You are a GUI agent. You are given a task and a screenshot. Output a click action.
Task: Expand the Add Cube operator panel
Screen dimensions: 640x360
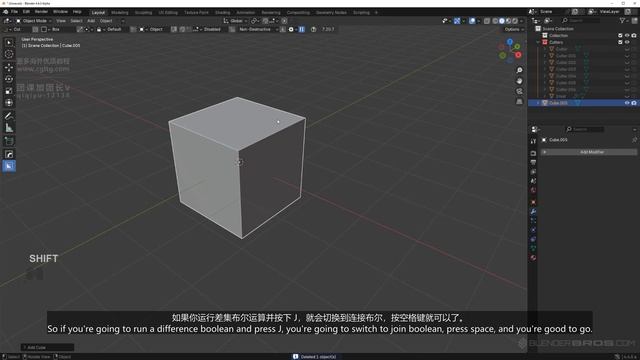coord(47,347)
